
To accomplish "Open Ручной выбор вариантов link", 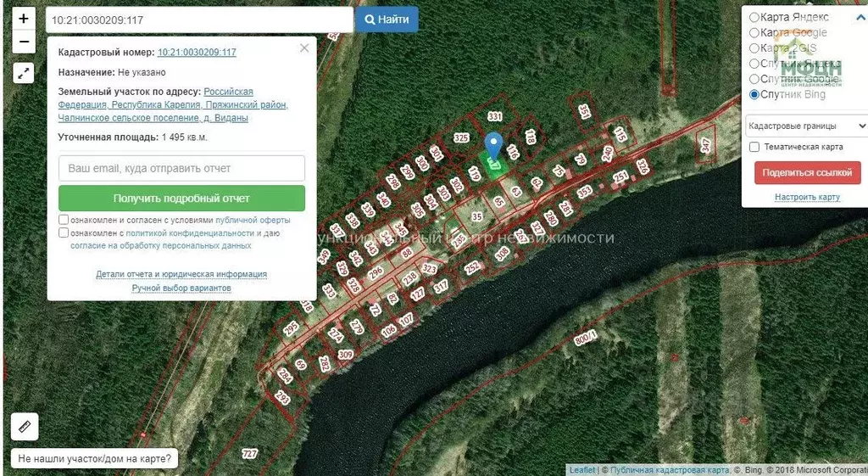I will [x=181, y=288].
